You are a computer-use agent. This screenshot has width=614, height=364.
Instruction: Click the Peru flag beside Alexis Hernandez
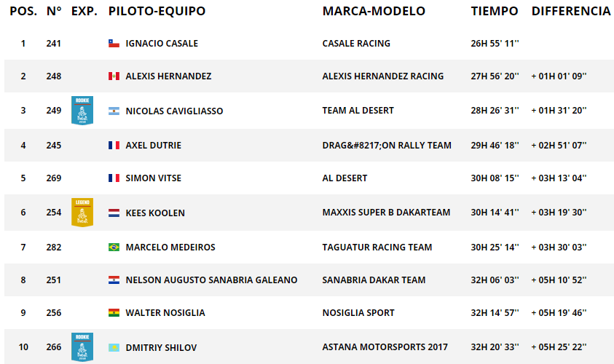(x=114, y=76)
